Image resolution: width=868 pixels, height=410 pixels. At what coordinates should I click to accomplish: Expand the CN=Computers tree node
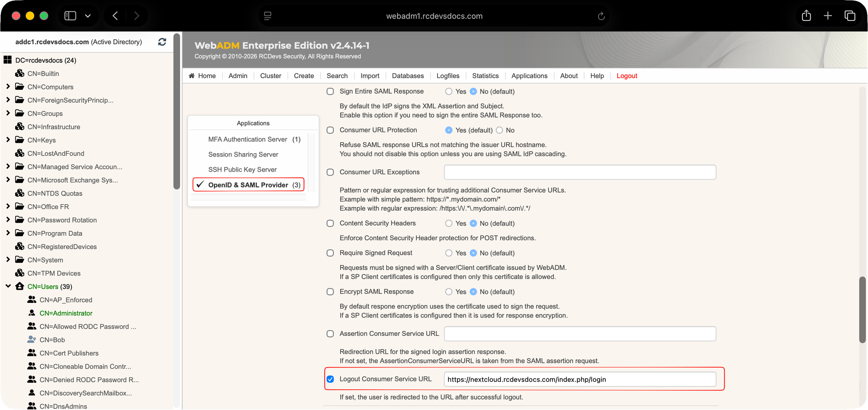(8, 87)
